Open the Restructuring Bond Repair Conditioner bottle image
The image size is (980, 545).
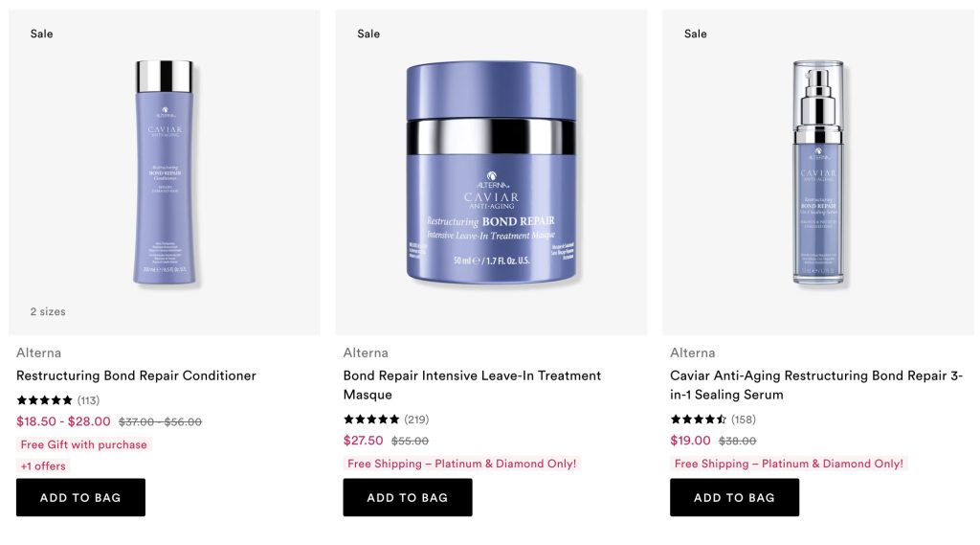tap(165, 172)
